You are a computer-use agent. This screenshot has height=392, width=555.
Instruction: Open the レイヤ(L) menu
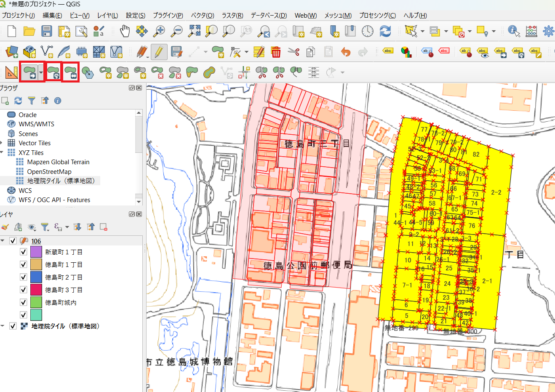point(107,15)
